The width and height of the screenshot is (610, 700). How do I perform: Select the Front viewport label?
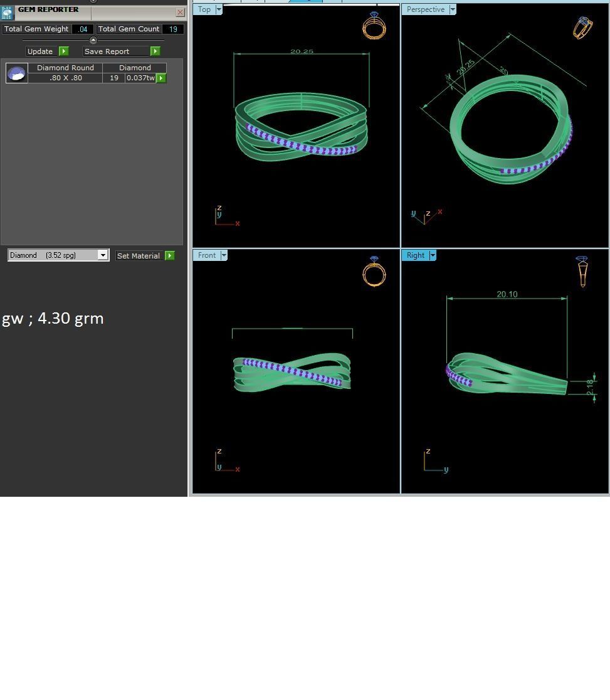207,255
